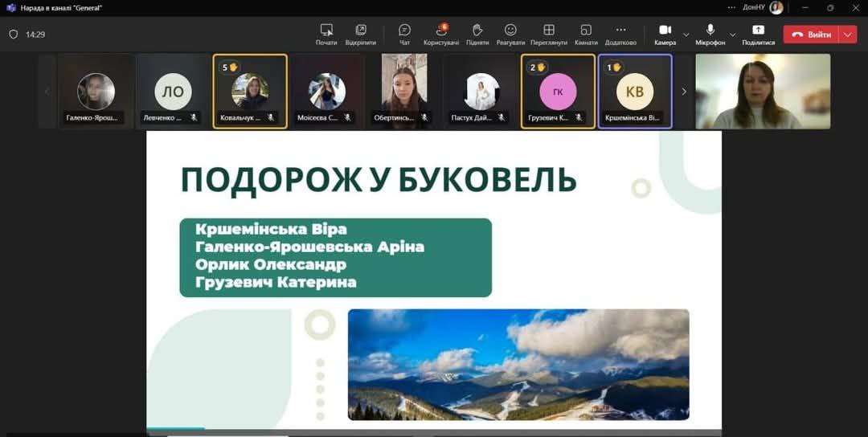This screenshot has height=437, width=868.
Task: Open the Реагувати reactions menu
Action: 510,35
